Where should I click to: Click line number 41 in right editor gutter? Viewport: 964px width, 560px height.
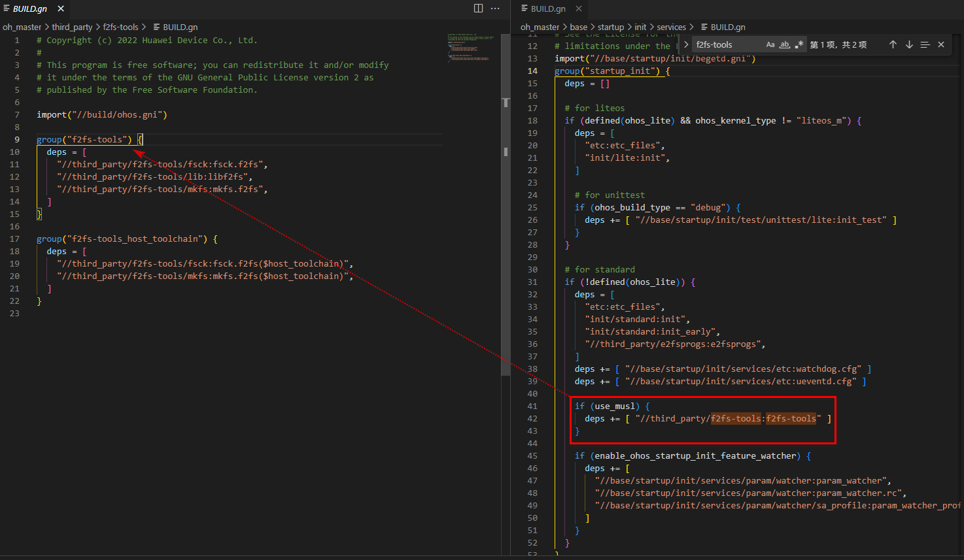pyautogui.click(x=532, y=406)
